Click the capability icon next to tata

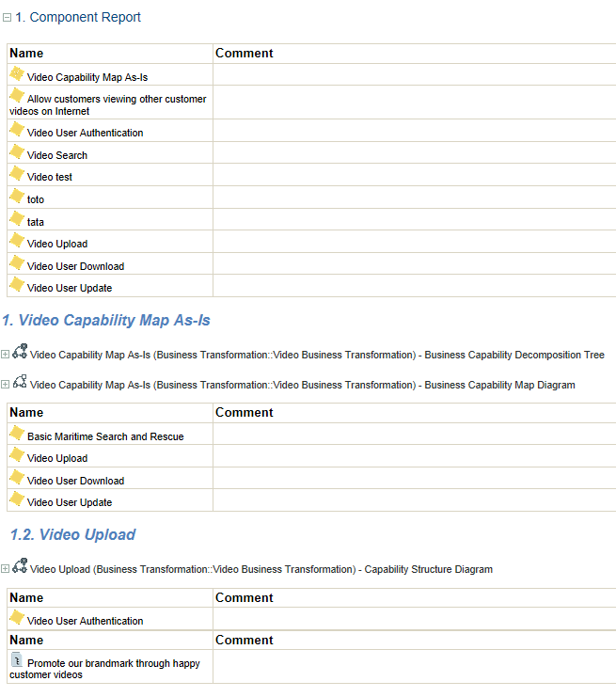tap(17, 219)
